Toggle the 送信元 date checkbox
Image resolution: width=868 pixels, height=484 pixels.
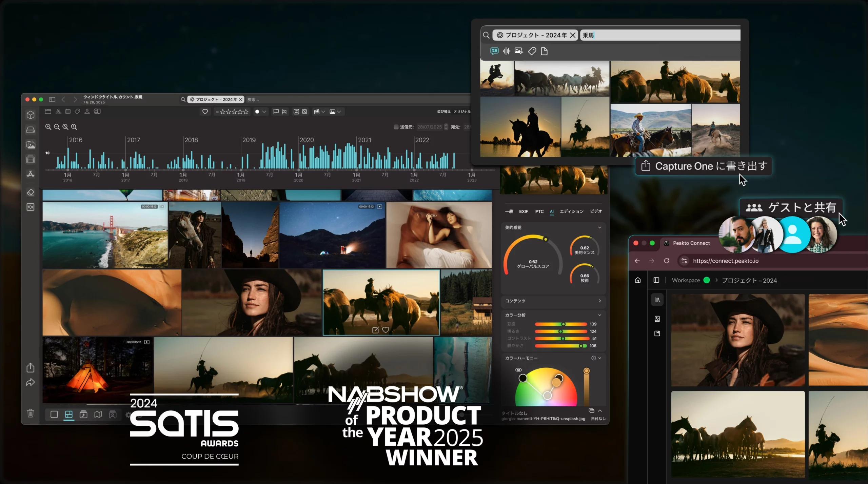point(396,127)
